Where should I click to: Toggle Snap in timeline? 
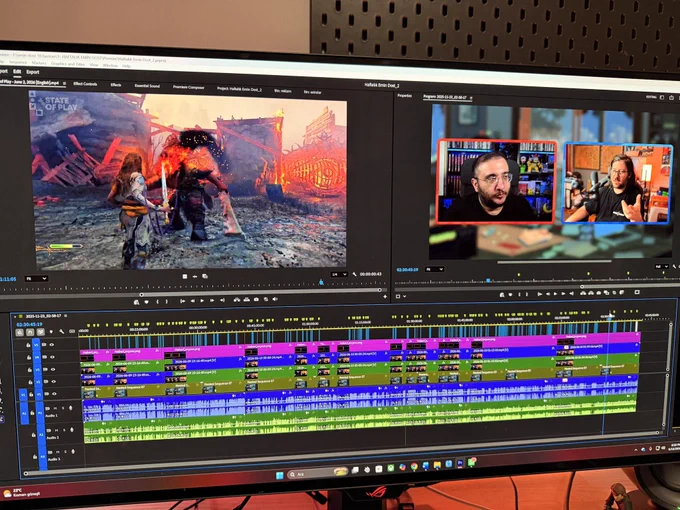tap(30, 332)
